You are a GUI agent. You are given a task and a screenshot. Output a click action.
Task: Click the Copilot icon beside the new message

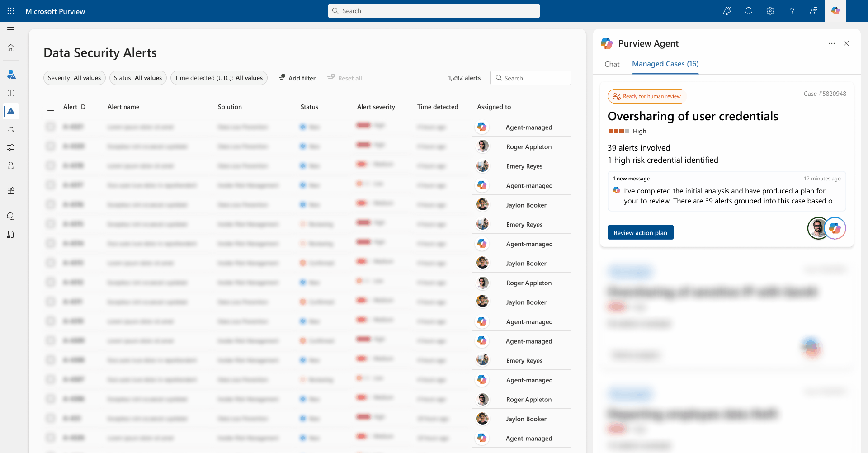pos(617,190)
